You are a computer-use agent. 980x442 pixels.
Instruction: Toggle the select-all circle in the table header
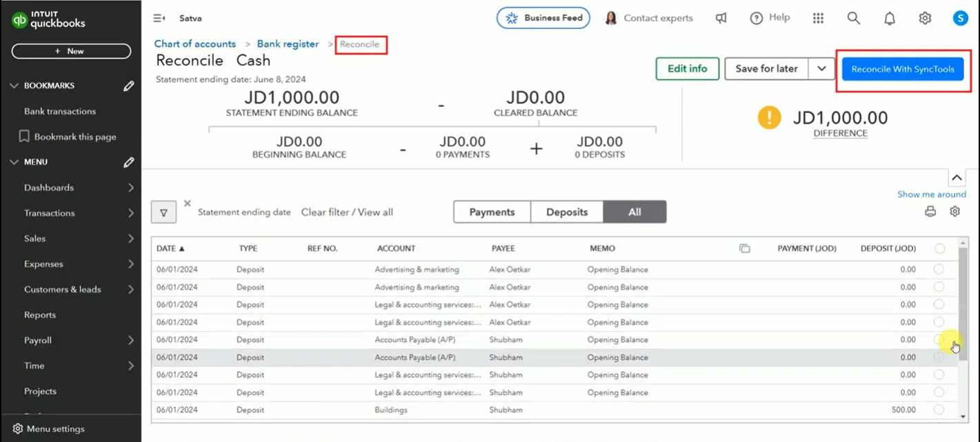(x=939, y=248)
